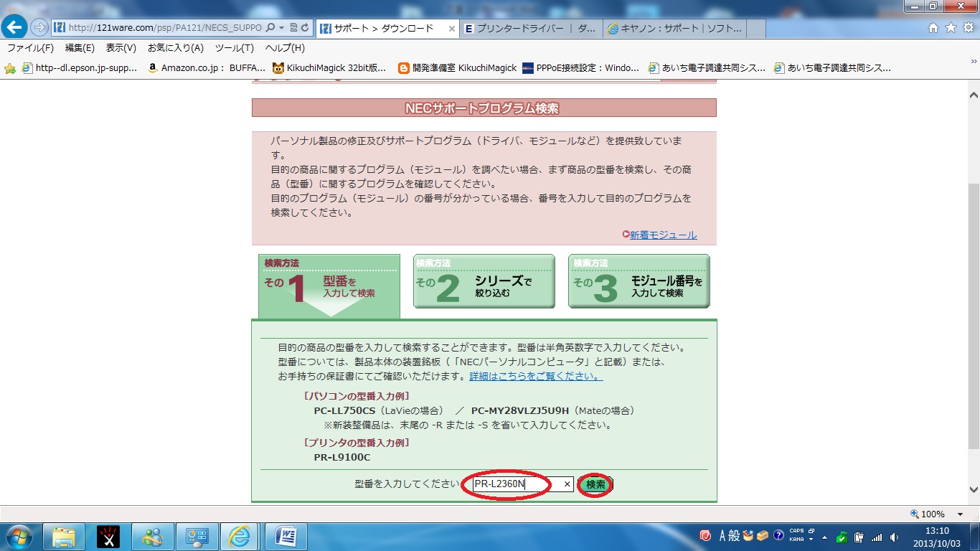Select search method 2 シリーズで絞り込む
Viewport: 980px width, 551px height.
tap(484, 281)
